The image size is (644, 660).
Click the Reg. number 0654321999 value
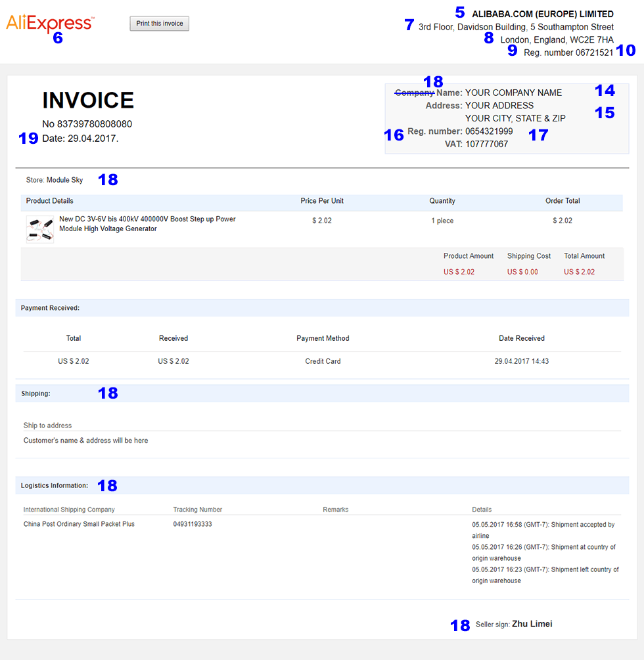[489, 131]
